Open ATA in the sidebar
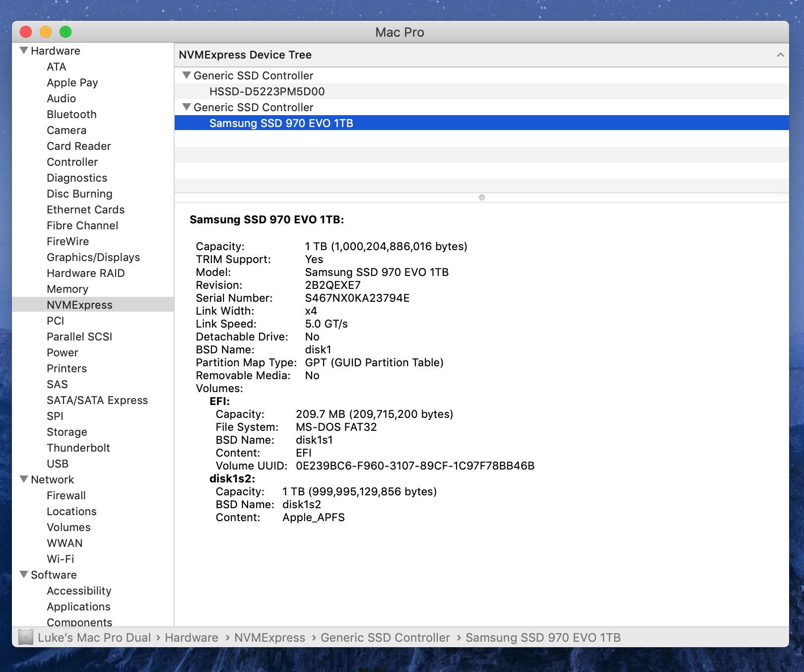The width and height of the screenshot is (804, 672). (x=57, y=67)
